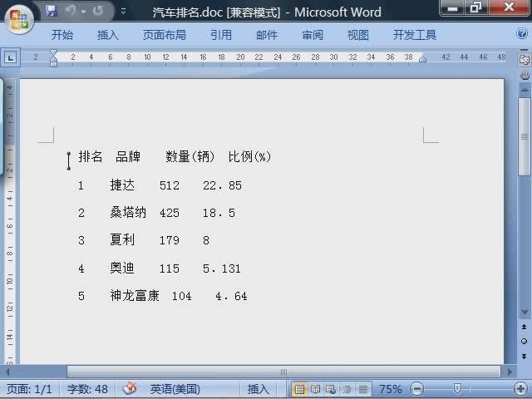Click the horizontal scrollbar thumb

283,372
